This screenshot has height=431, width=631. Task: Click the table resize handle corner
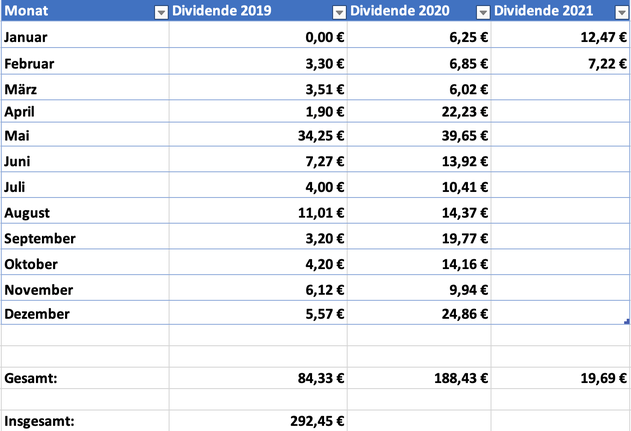pyautogui.click(x=627, y=322)
